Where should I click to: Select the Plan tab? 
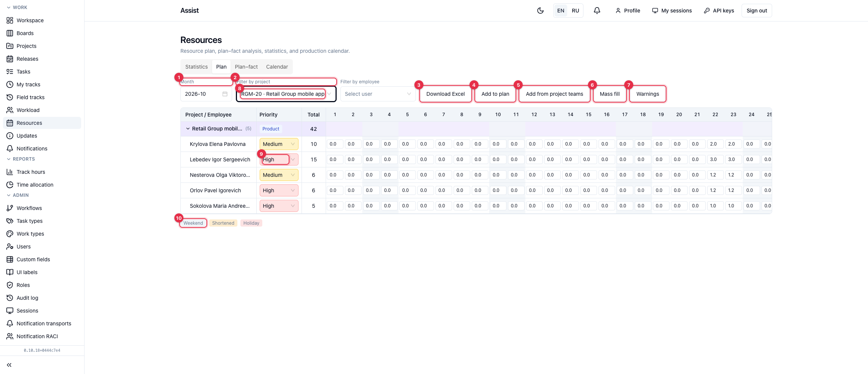pyautogui.click(x=221, y=67)
